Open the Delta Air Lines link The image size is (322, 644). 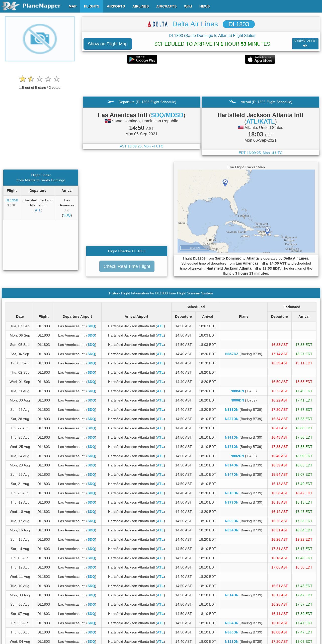click(x=195, y=24)
